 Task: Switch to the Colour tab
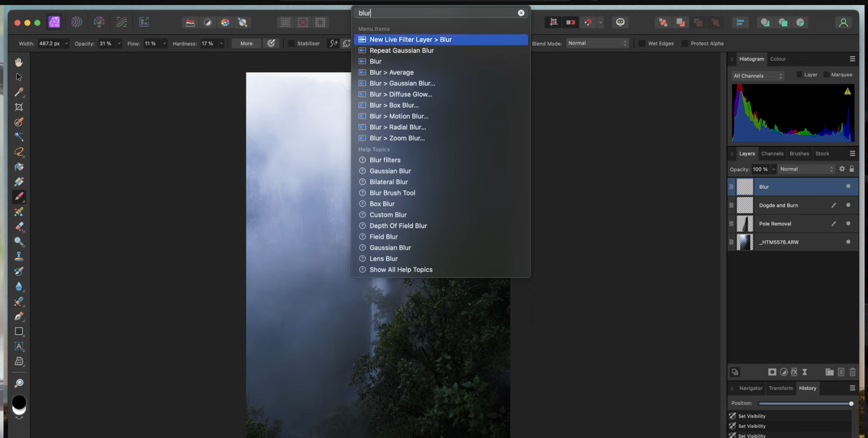778,59
